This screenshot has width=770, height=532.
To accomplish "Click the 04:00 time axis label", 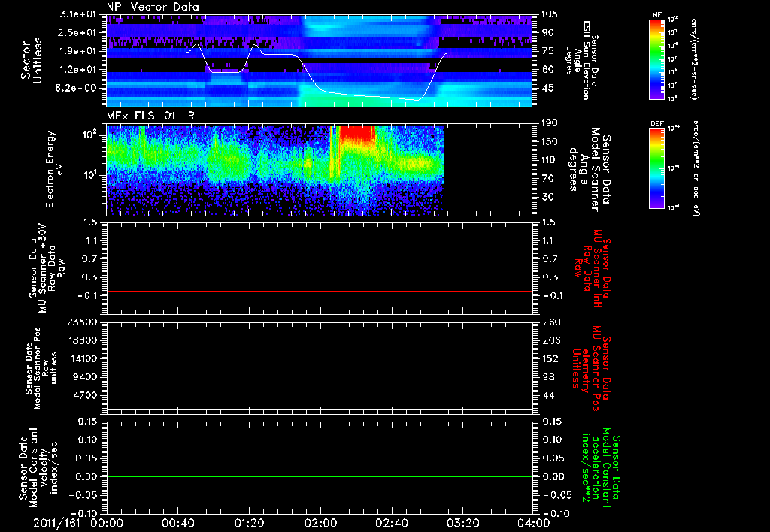I will tap(534, 523).
